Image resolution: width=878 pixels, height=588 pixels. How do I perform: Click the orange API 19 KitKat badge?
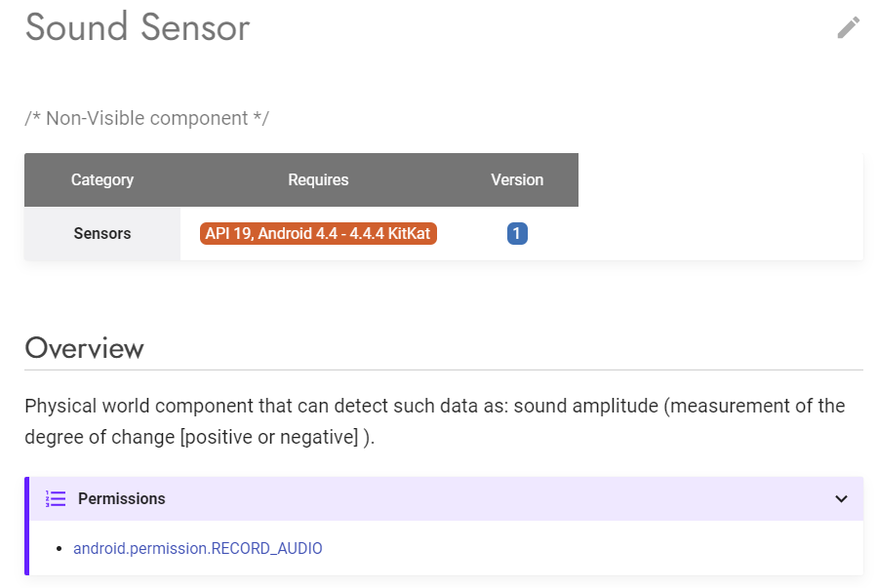[317, 233]
